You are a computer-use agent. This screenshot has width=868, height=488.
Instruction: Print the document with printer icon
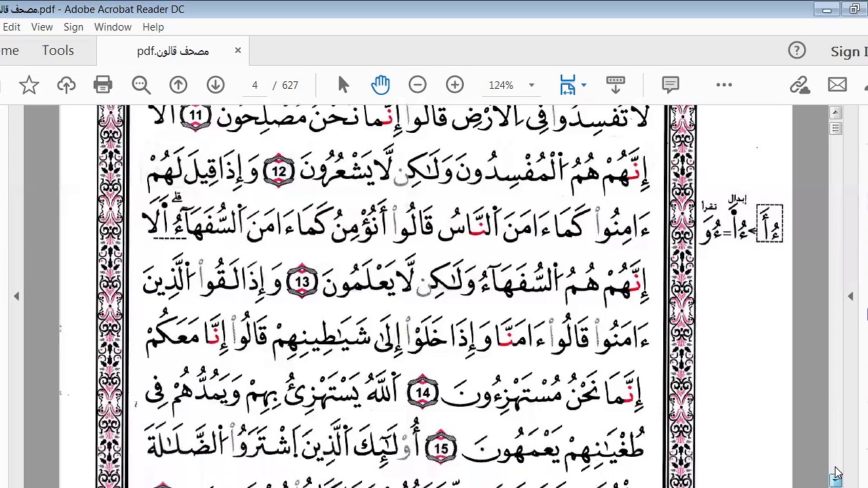103,85
